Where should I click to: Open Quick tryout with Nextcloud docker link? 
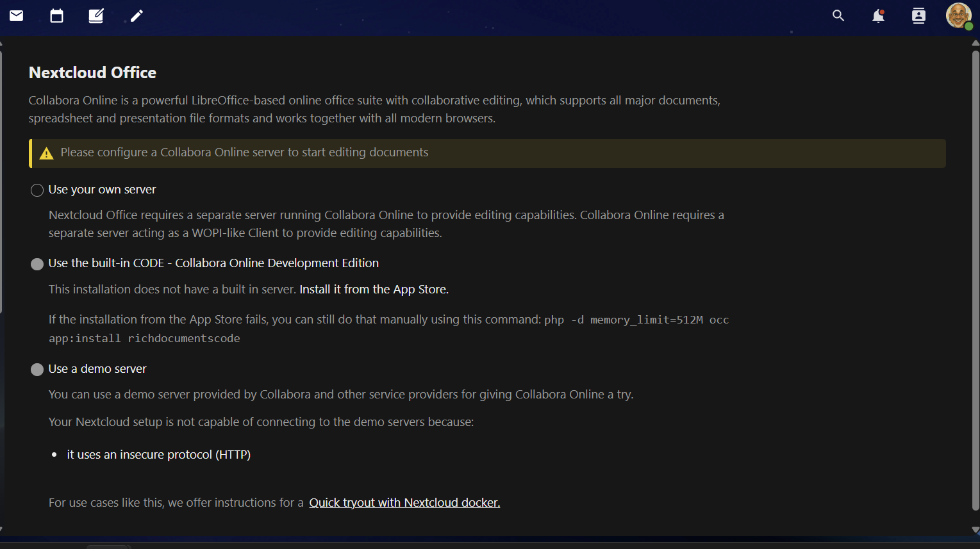pyautogui.click(x=404, y=503)
